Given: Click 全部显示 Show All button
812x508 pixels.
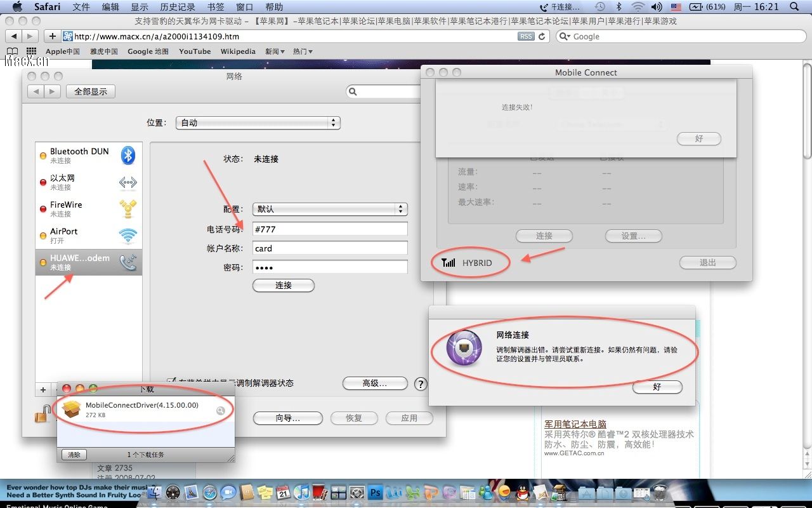Looking at the screenshot, I should point(91,91).
